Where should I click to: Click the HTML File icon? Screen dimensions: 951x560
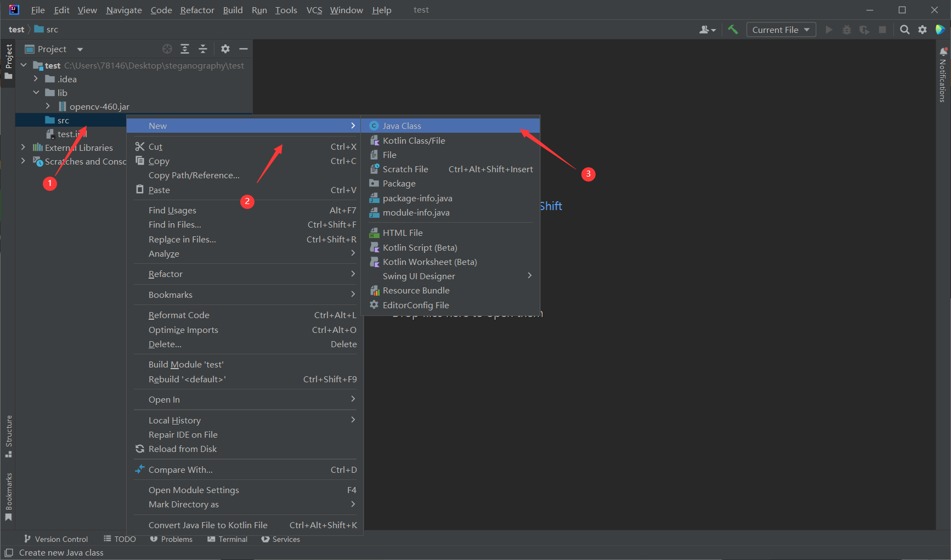pyautogui.click(x=375, y=233)
